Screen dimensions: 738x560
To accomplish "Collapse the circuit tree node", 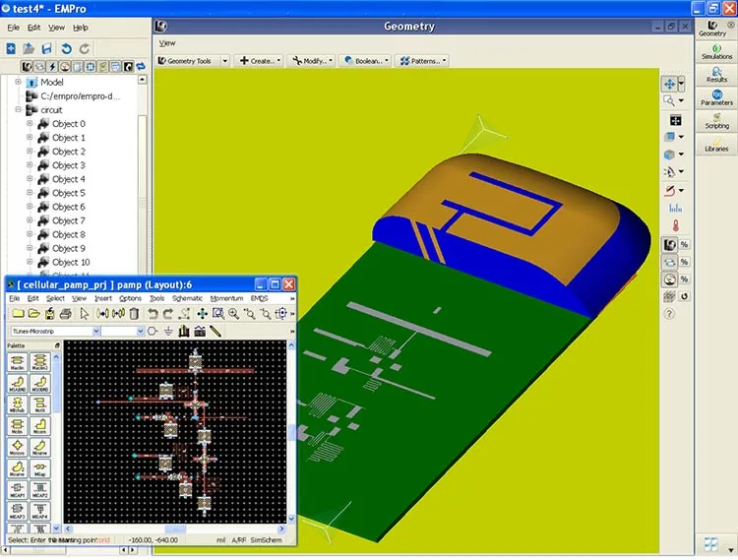I will tap(18, 109).
